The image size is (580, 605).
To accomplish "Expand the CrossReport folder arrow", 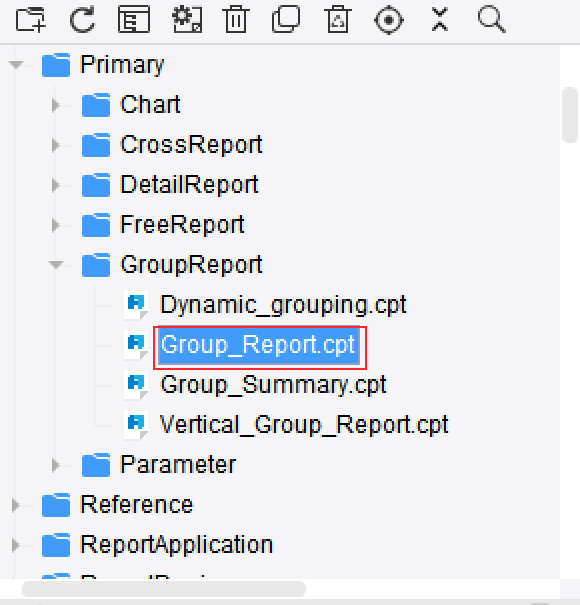I will click(x=56, y=145).
